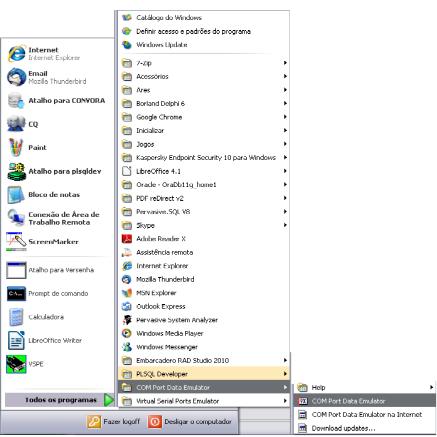Open Pervasive.SQL V8 folder
This screenshot has width=437, height=437.
[x=204, y=212]
